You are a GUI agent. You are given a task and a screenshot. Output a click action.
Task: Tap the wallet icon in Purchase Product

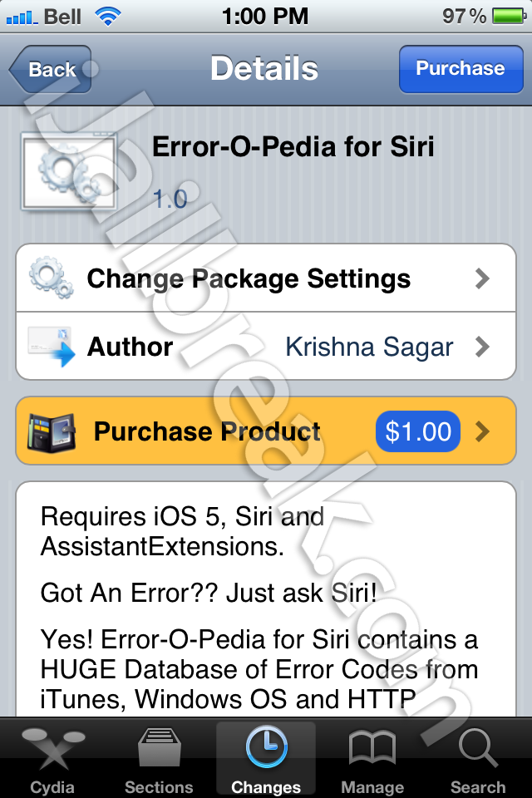click(x=52, y=431)
